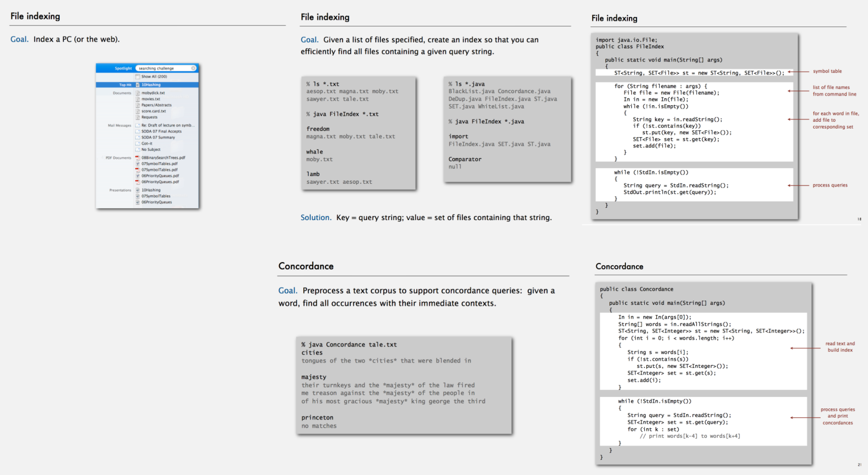The width and height of the screenshot is (868, 475).
Task: Click the '% ls *.txt' command line
Action: pos(323,84)
